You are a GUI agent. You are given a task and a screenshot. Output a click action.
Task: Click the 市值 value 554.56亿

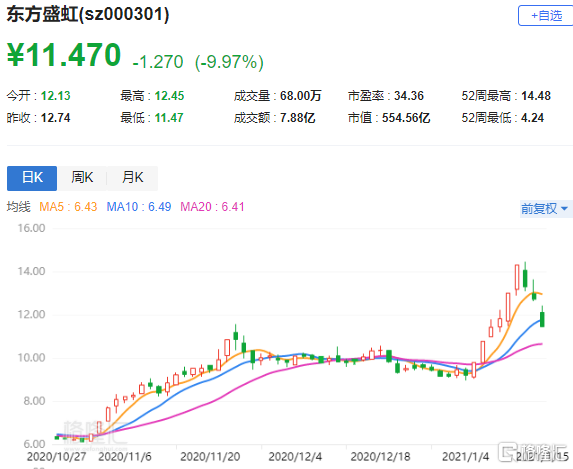click(406, 118)
